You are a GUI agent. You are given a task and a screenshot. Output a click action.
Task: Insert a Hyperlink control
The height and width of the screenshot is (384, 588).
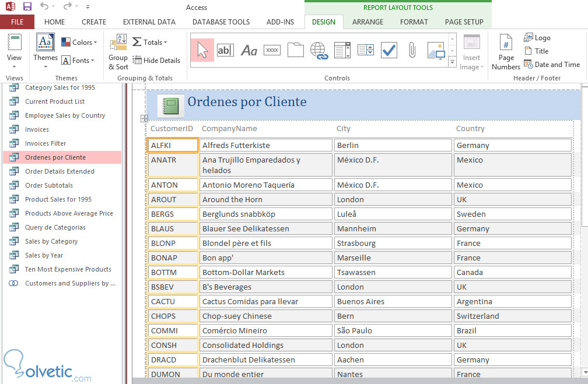[319, 50]
